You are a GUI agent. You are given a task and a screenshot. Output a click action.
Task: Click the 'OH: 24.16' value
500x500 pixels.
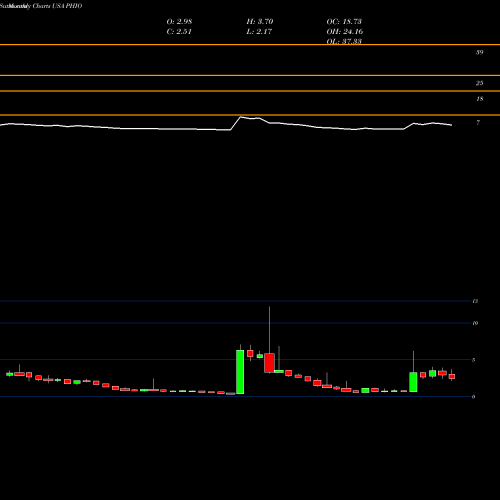pyautogui.click(x=345, y=32)
